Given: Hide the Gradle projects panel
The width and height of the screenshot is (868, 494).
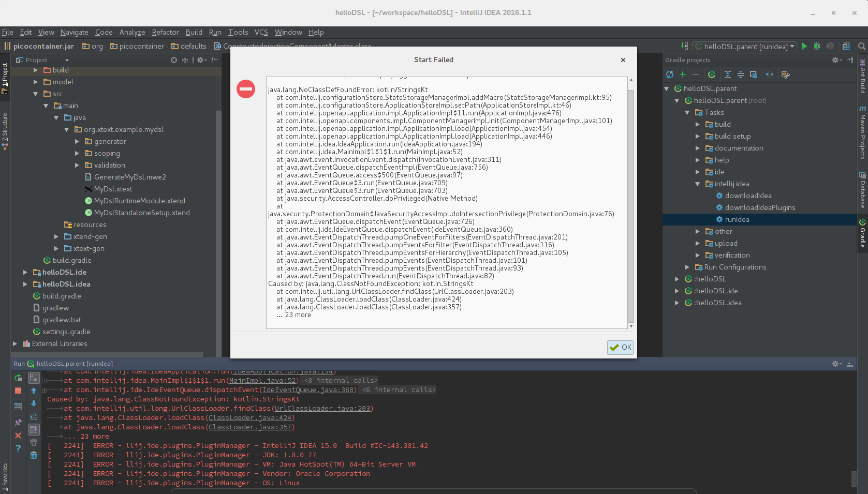Looking at the screenshot, I should tap(850, 60).
